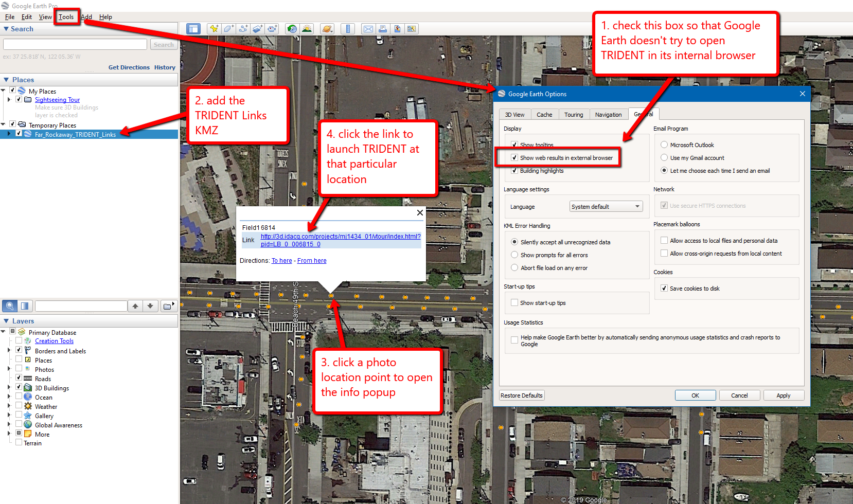This screenshot has height=504, width=853.
Task: Move selected place up with arrow
Action: (135, 306)
